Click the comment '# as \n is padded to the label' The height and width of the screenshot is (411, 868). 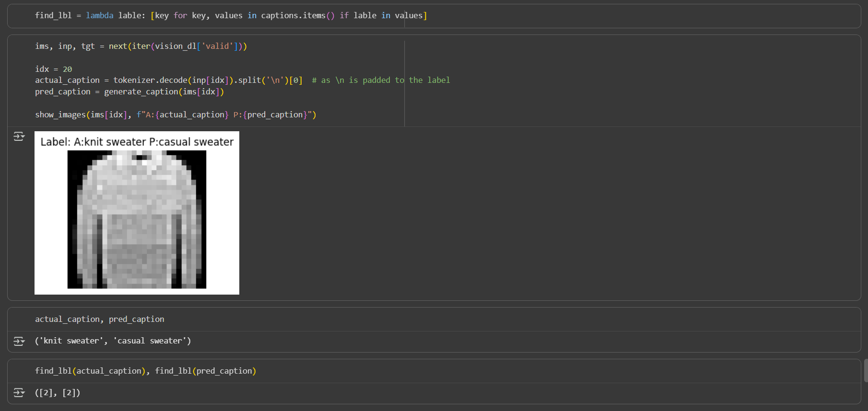pos(381,80)
